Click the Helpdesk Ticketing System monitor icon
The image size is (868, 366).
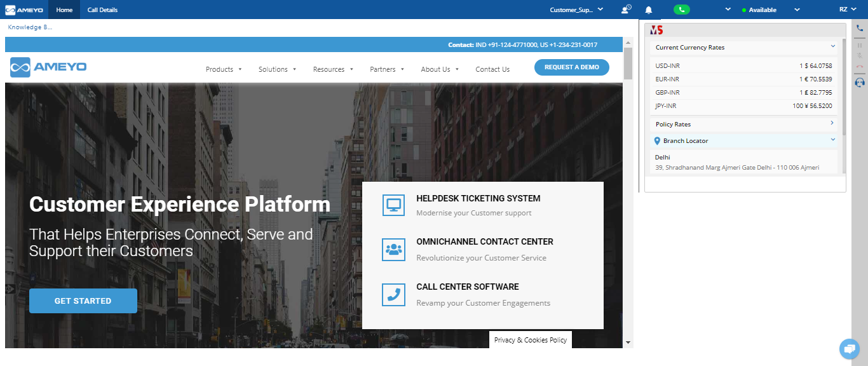(x=393, y=205)
